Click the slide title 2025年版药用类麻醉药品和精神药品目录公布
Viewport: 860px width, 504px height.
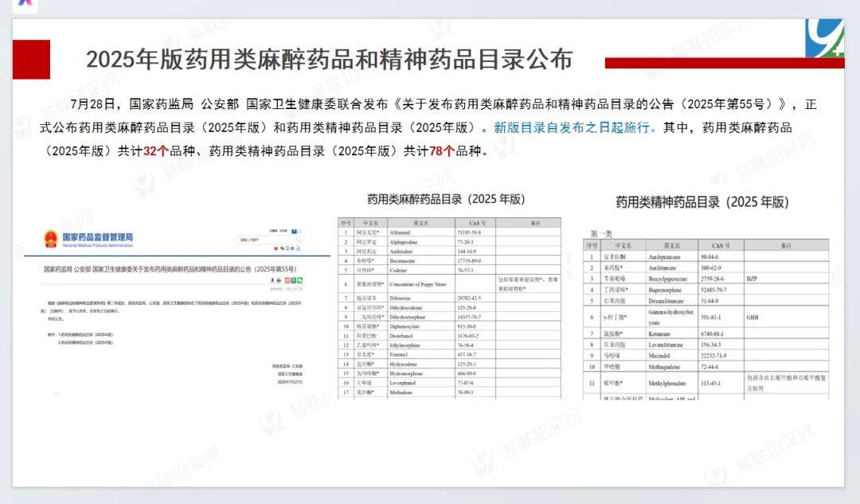(x=330, y=60)
